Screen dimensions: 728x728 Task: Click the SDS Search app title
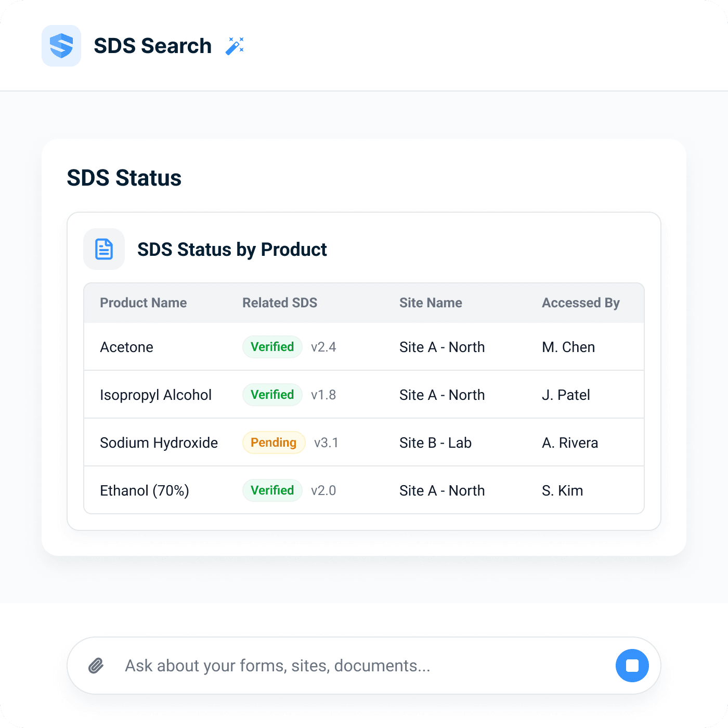click(152, 46)
